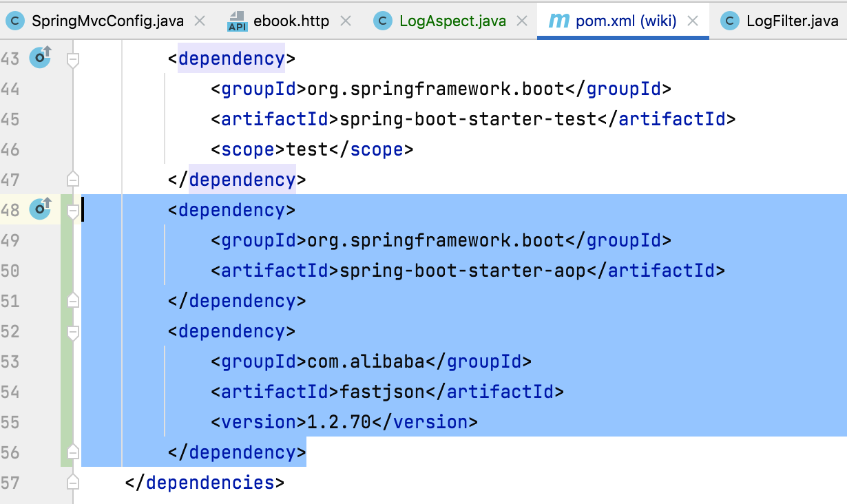Screen dimensions: 847x504
Task: Click line number 44 in the gutter
Action: (x=10, y=89)
